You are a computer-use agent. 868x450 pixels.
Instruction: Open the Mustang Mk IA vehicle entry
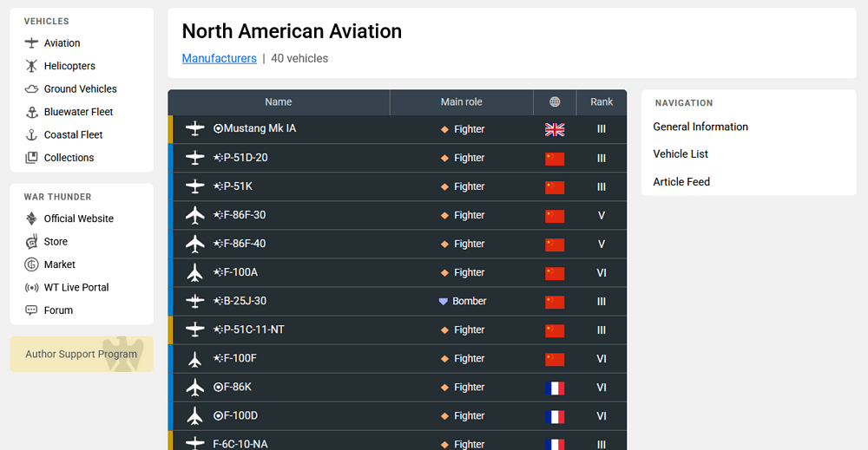[x=260, y=128]
